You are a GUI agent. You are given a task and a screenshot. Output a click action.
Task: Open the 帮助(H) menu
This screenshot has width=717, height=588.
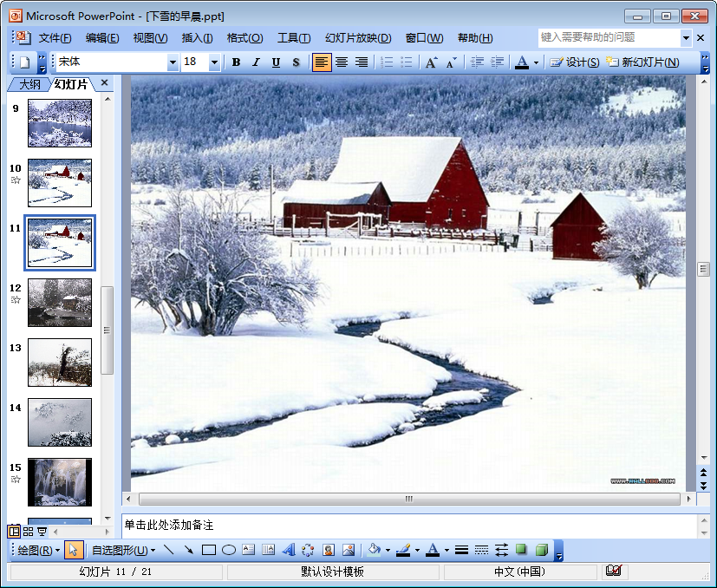click(475, 38)
